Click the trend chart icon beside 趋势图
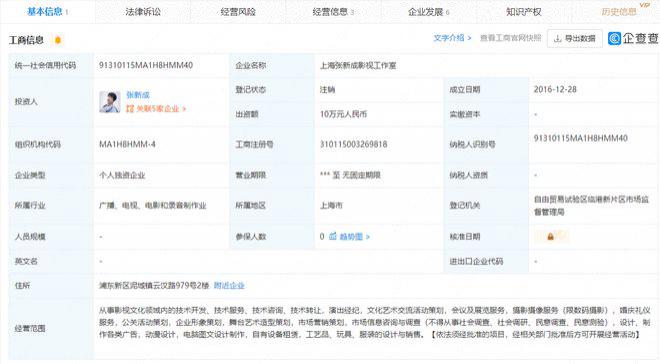Viewport: 660px width, 364px height. [333, 236]
